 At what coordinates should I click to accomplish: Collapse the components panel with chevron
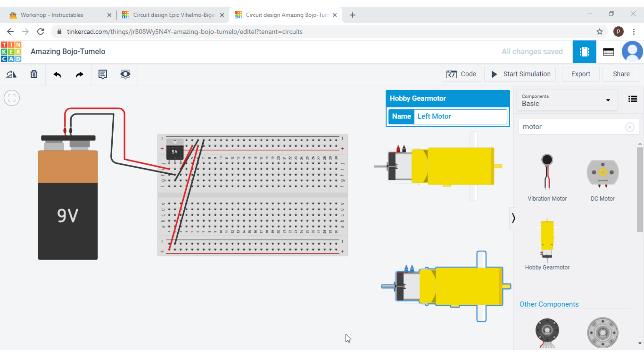click(513, 218)
